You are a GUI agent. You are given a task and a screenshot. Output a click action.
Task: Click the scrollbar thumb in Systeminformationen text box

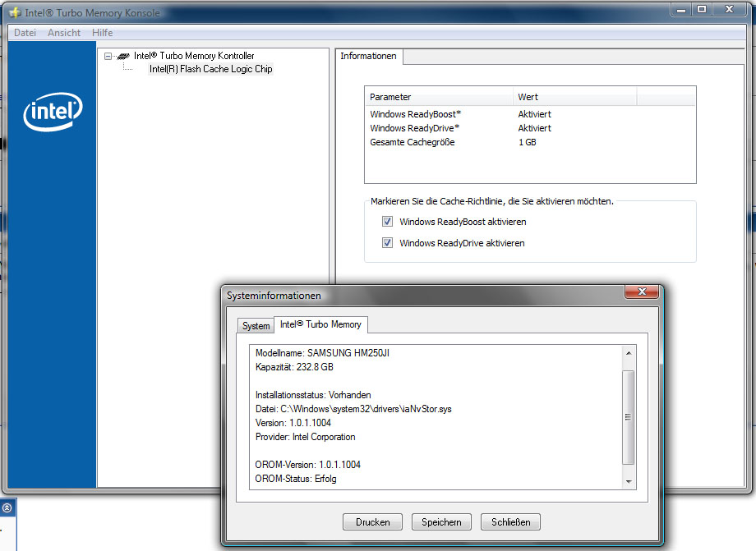coord(629,417)
